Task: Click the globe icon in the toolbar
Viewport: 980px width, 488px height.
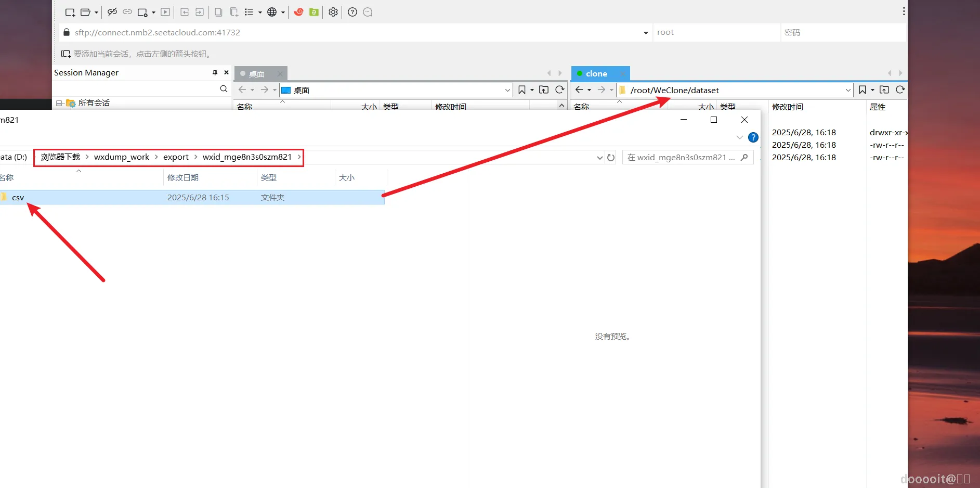Action: 272,12
